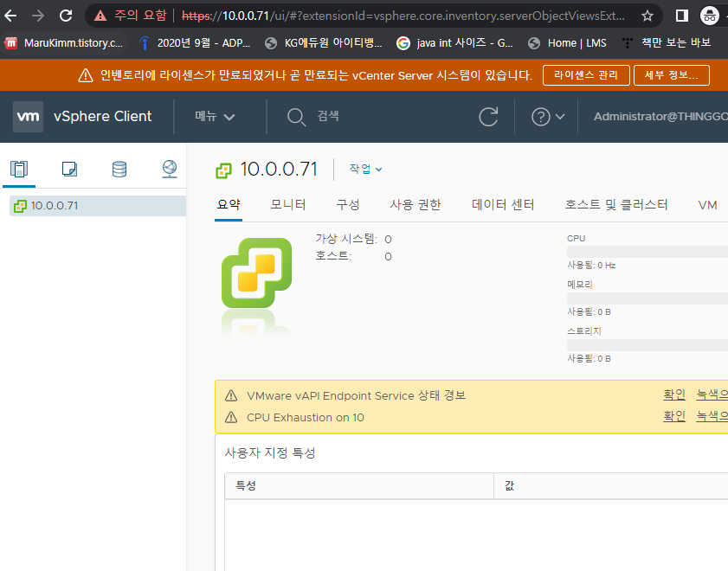This screenshot has width=728, height=571.
Task: Open KG에듀원 아이티뱅 bookmark
Action: pos(324,43)
